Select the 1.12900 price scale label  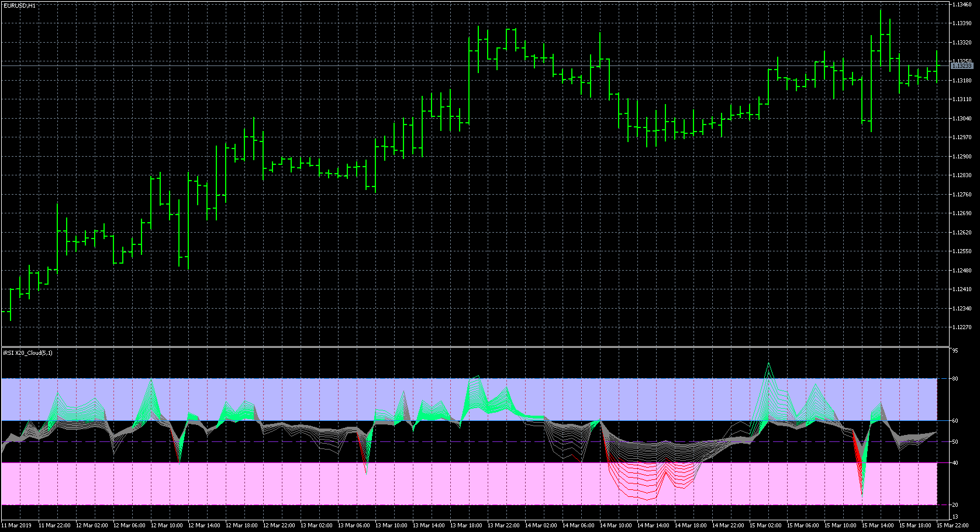click(x=962, y=157)
